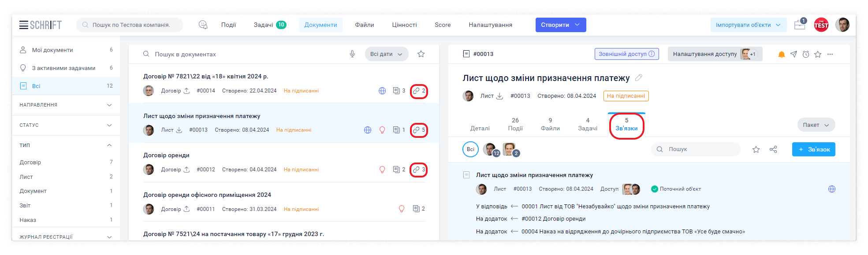Toggle the star favorites filter in document search
The width and height of the screenshot is (868, 255).
pos(421,54)
